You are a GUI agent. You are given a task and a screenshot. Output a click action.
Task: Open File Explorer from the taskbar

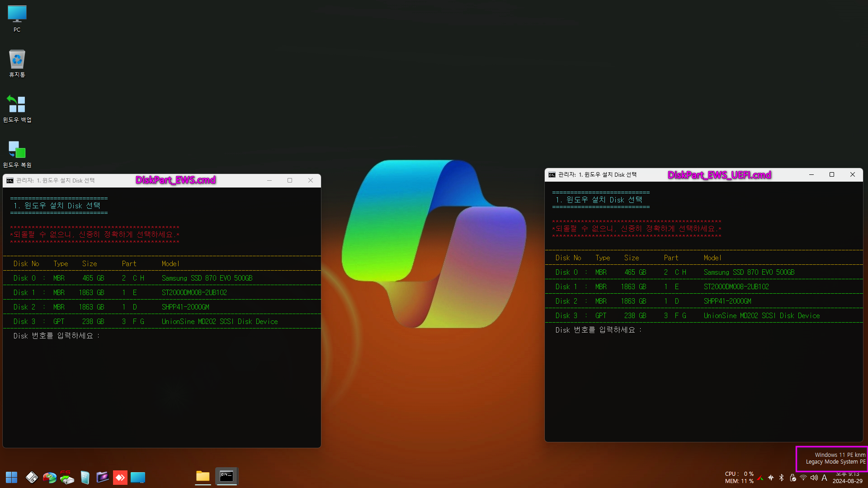click(203, 476)
